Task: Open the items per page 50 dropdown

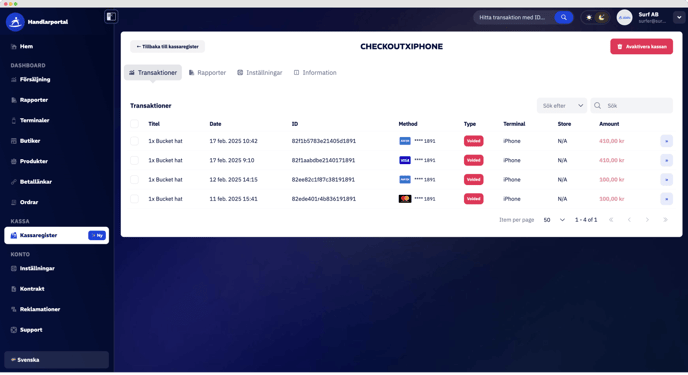Action: [x=554, y=220]
